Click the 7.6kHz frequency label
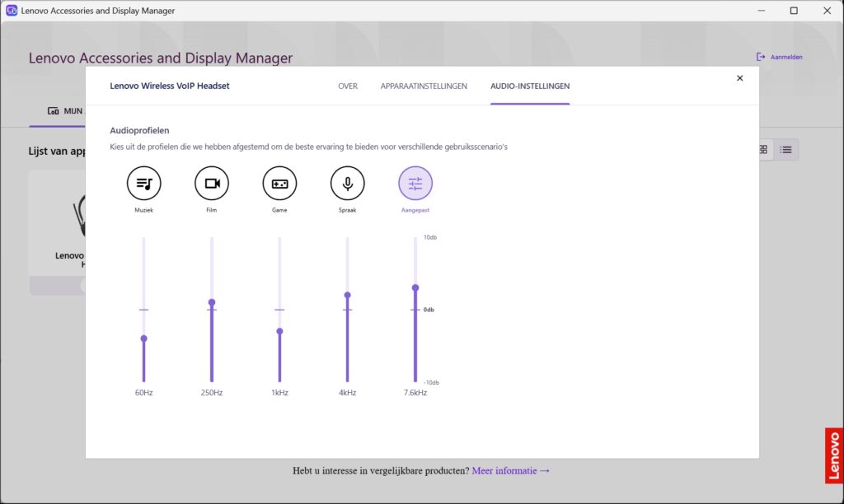 (415, 393)
